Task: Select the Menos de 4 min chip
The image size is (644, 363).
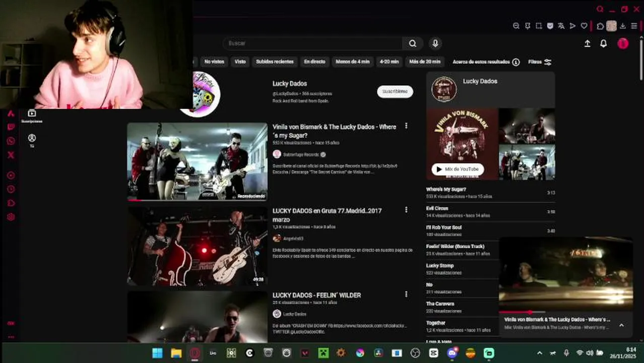Action: (352, 62)
